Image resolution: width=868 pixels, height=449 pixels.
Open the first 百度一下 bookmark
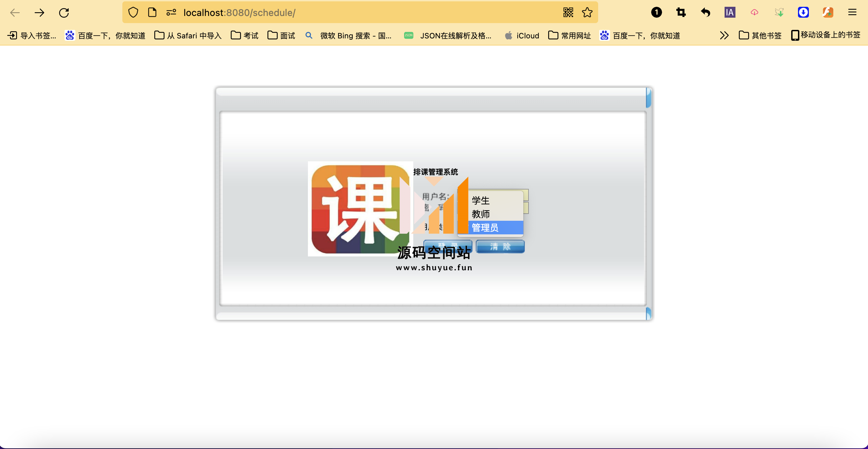(x=105, y=35)
